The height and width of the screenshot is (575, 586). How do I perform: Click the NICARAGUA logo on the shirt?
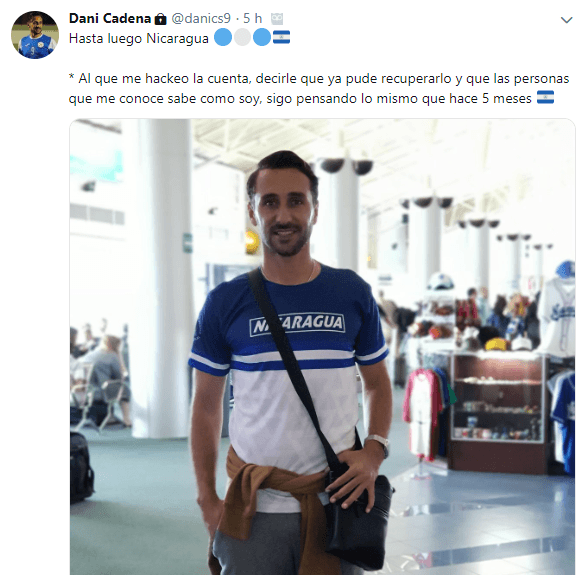[297, 325]
